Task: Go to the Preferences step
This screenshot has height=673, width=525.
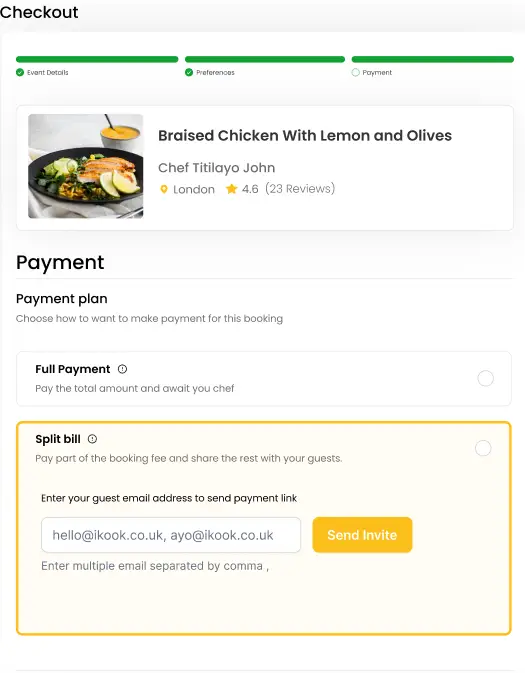Action: 215,73
